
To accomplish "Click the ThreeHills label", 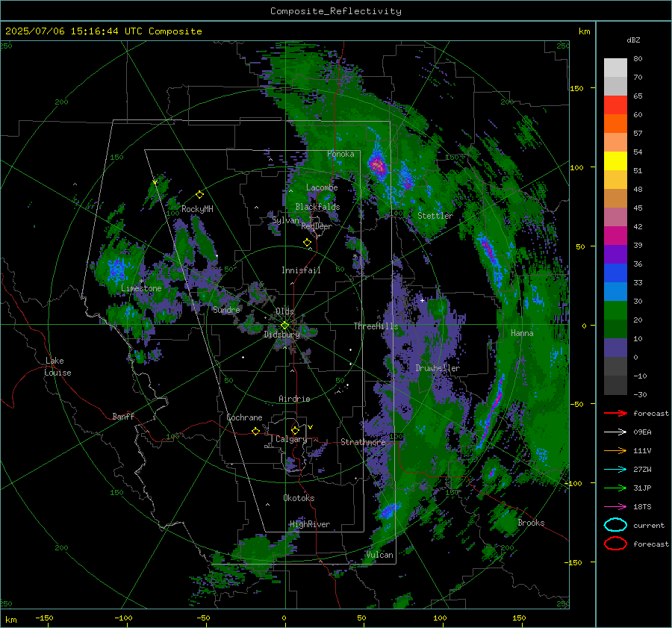I will coord(376,326).
